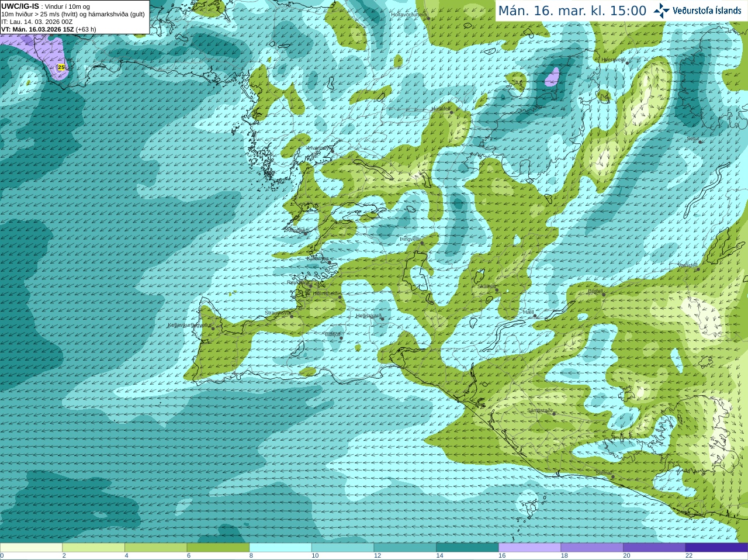Click the UWC/IG-IS model title text
The height and width of the screenshot is (560, 748).
point(20,6)
